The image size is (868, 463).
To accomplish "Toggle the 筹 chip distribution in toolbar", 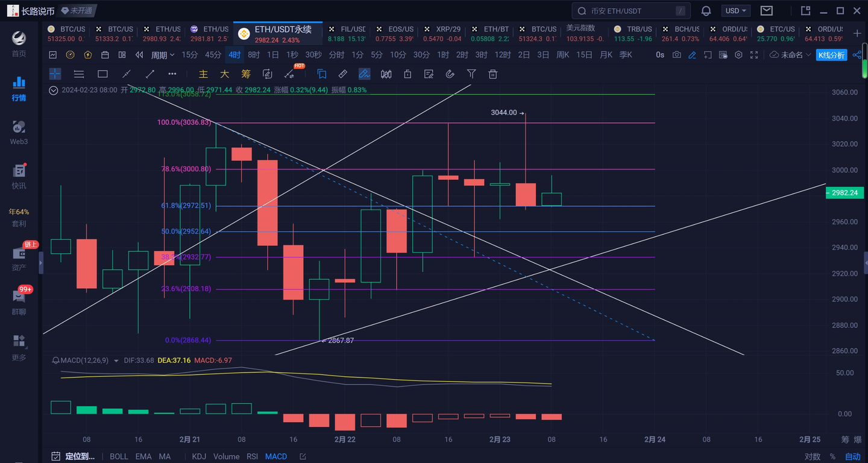I will (x=246, y=74).
